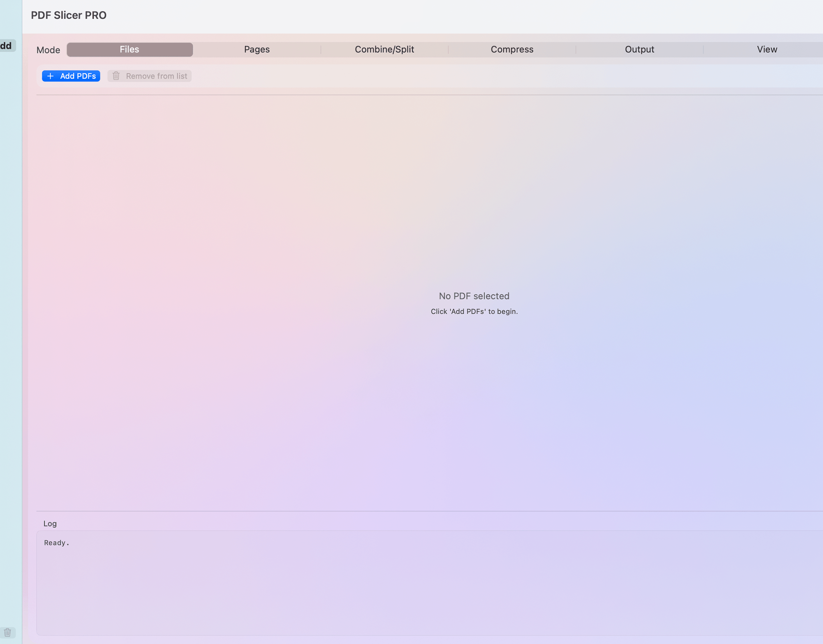Click the partially visible Add button in left window
Screen dimensions: 823x644
coord(8,46)
